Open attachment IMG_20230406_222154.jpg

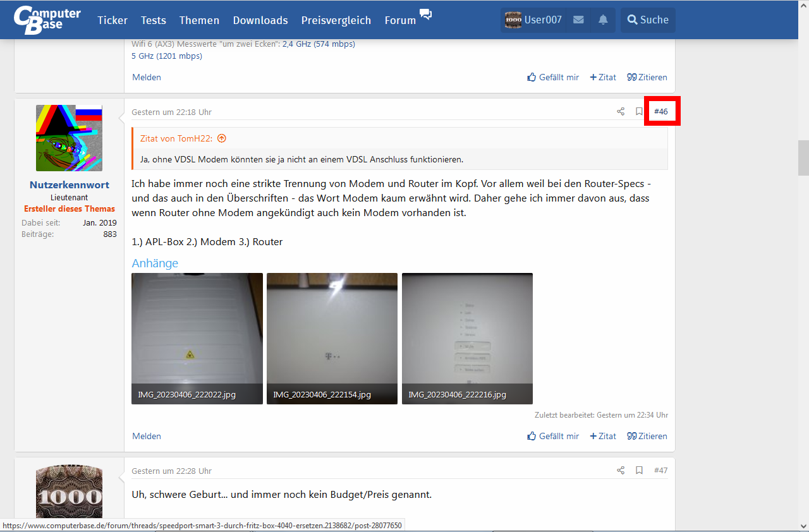332,339
